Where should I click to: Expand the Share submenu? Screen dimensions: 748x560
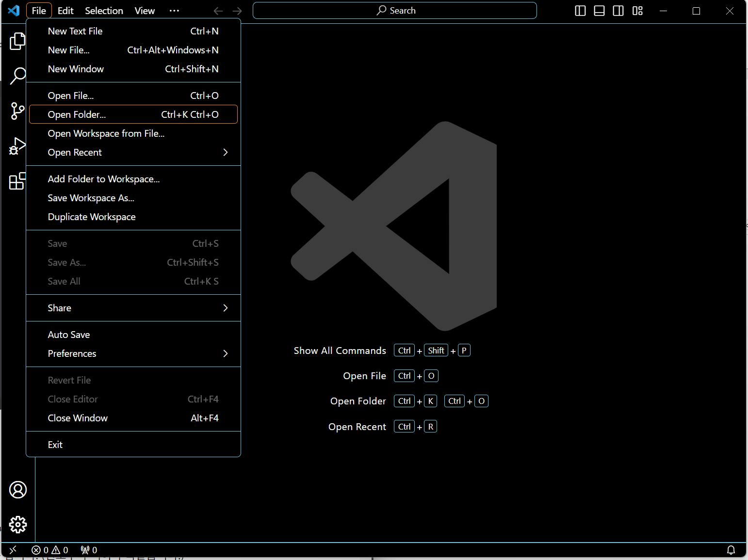point(133,308)
